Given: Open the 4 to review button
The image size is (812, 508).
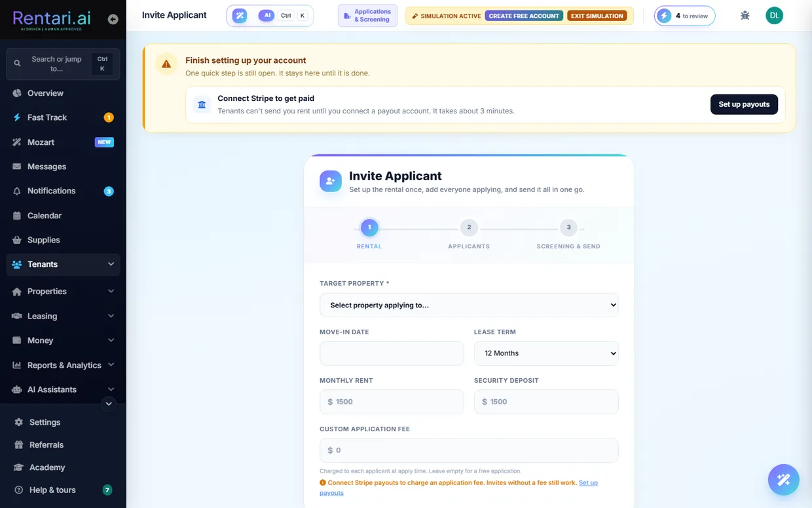Looking at the screenshot, I should (684, 16).
